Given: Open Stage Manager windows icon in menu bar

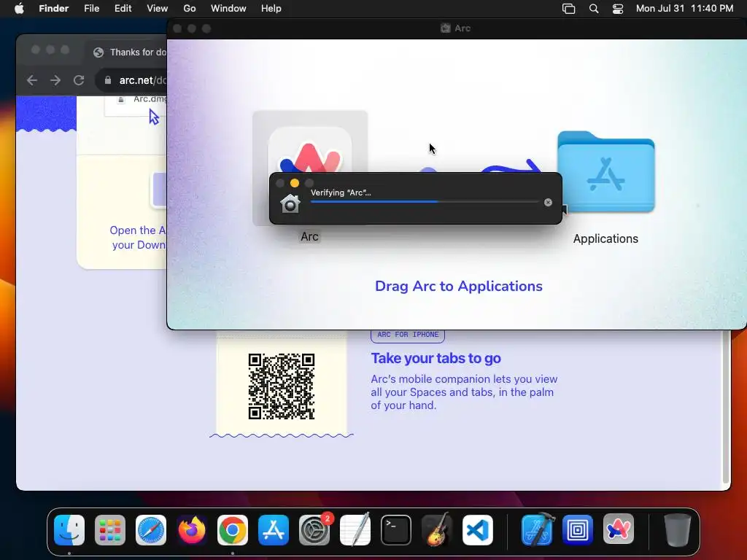Looking at the screenshot, I should 569,9.
